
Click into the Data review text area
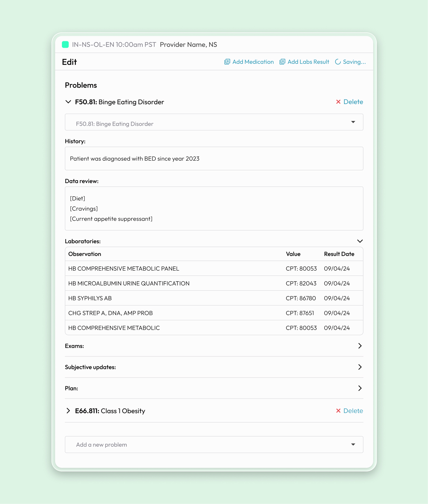(214, 209)
